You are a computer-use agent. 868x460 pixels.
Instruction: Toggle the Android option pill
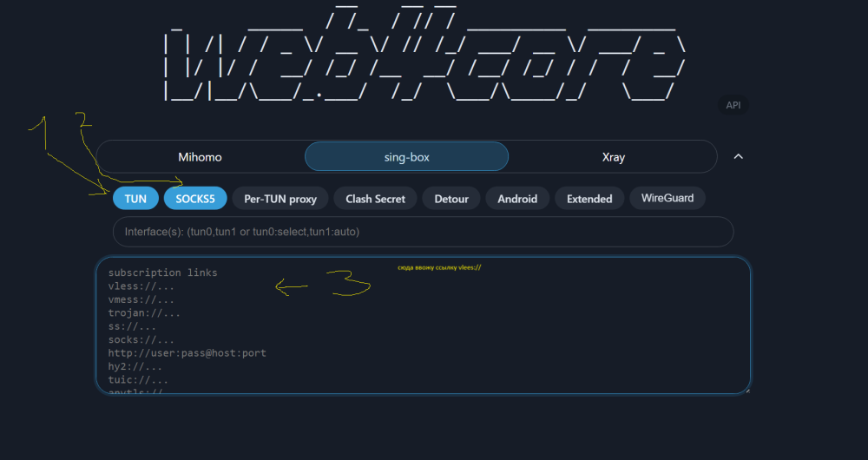[x=517, y=199]
